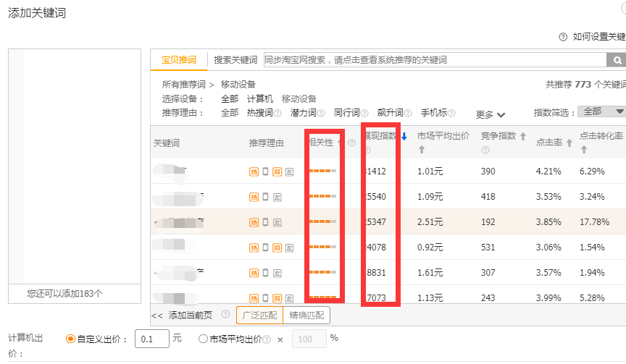This screenshot has width=626, height=364.
Task: Click help icon in 相关性 column header
Action: (351, 143)
